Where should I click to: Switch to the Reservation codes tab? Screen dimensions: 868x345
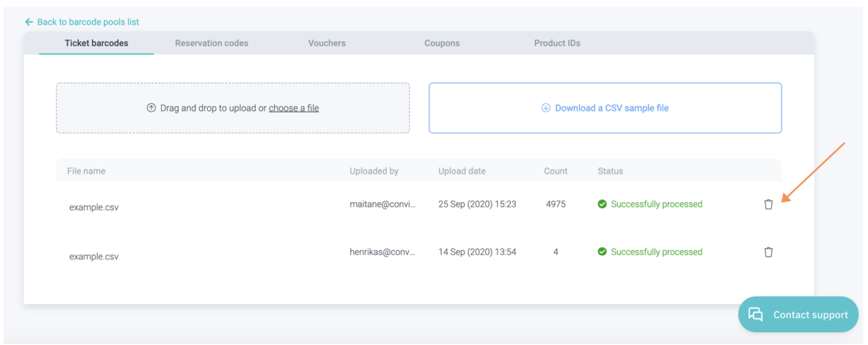click(211, 43)
